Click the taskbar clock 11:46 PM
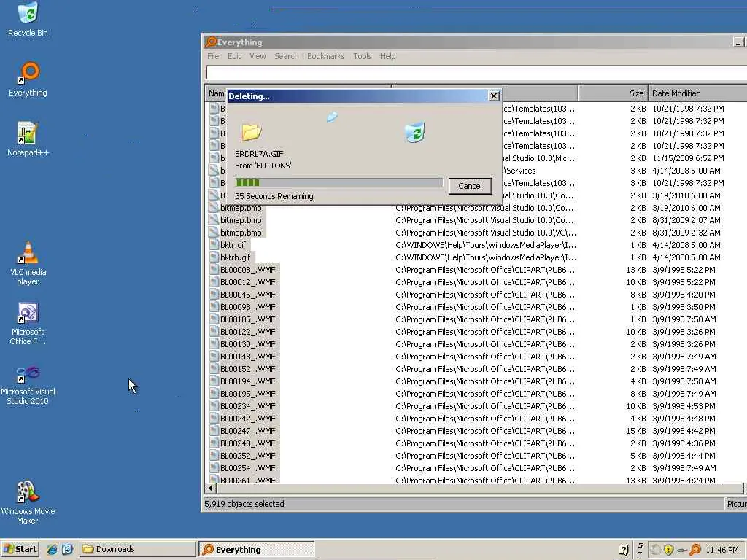747x560 pixels. coord(721,550)
